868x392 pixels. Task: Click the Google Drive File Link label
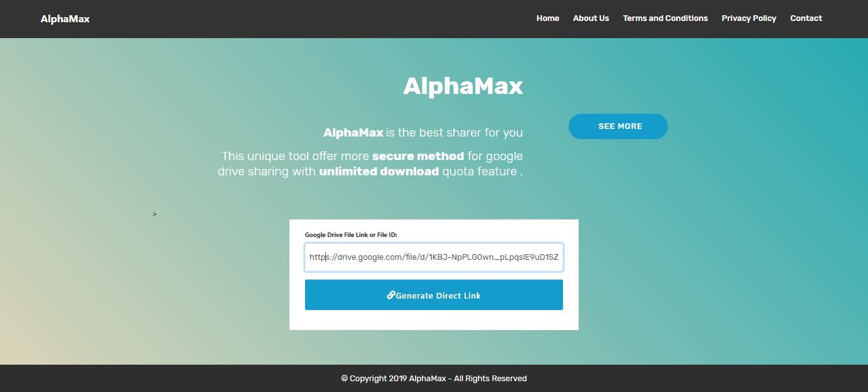(x=351, y=235)
